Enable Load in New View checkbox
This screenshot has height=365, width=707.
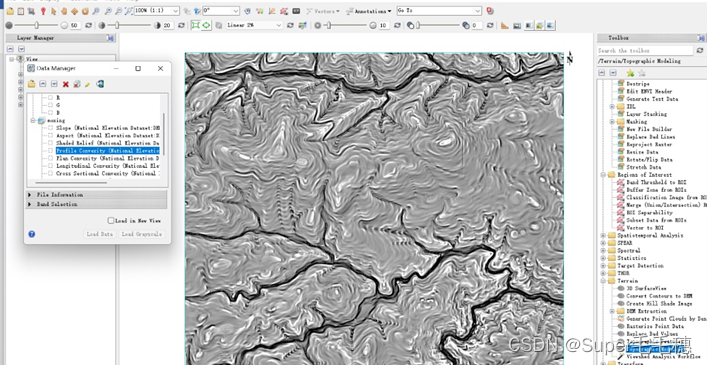coord(110,220)
